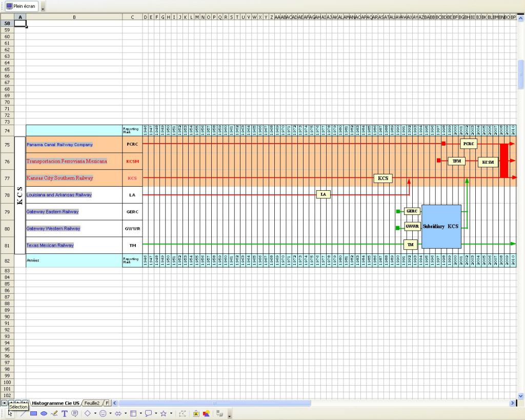Select column A header

pyautogui.click(x=20, y=17)
